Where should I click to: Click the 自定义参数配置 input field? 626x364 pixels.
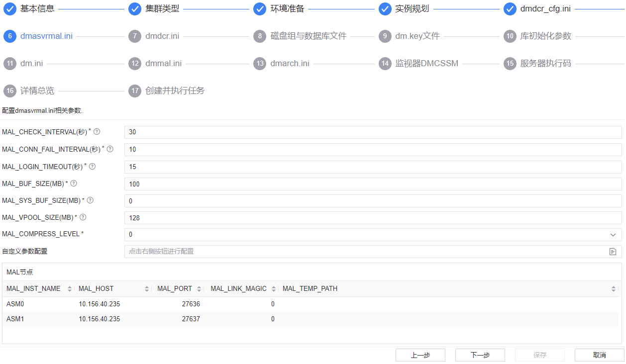click(373, 252)
